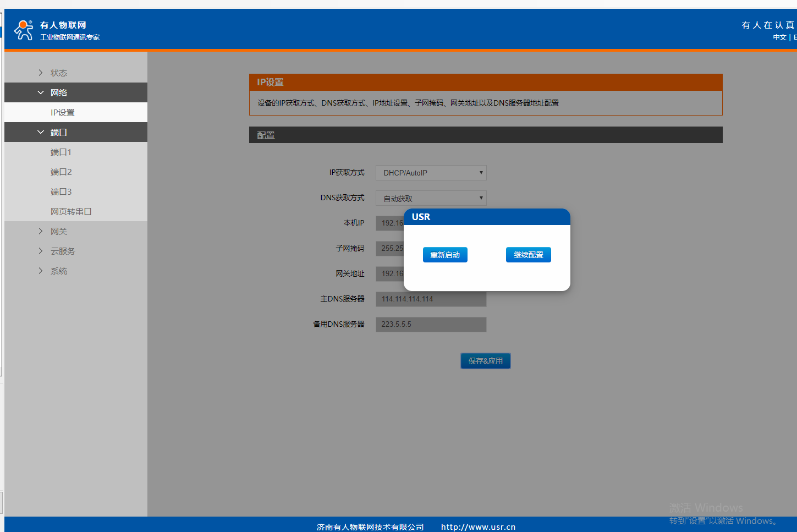Viewport: 797px width, 532px height.
Task: Click 重新启动 button in USR dialog
Action: coord(445,255)
